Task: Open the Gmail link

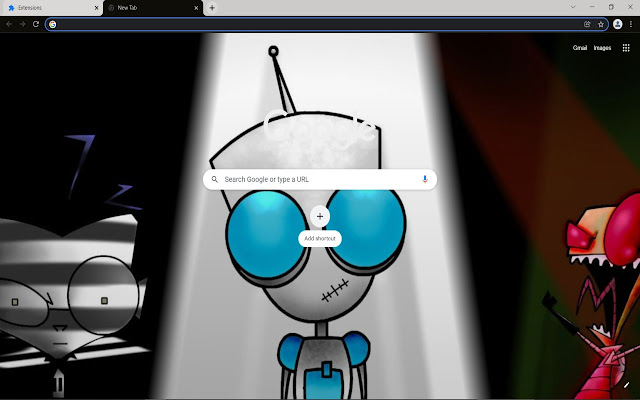Action: 580,48
